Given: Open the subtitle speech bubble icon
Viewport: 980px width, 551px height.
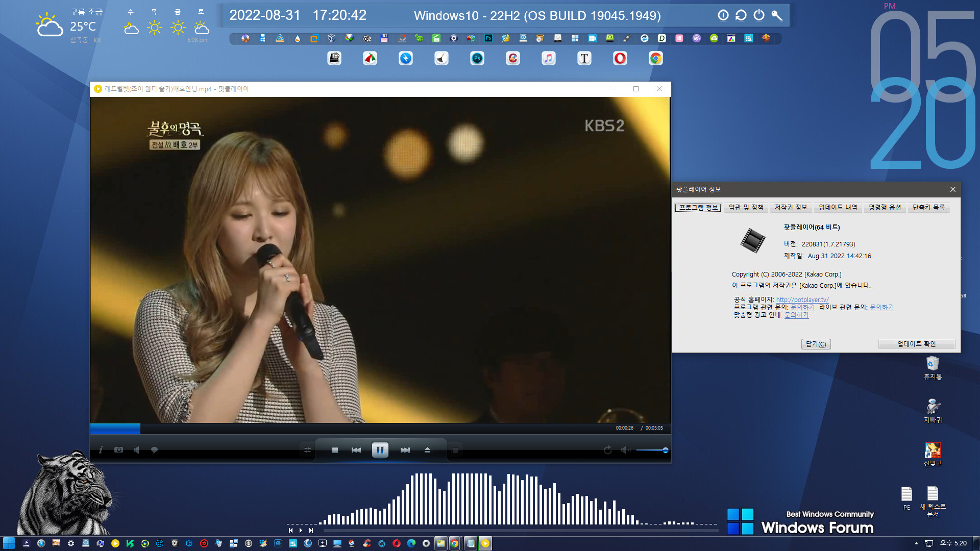Looking at the screenshot, I should [x=154, y=450].
